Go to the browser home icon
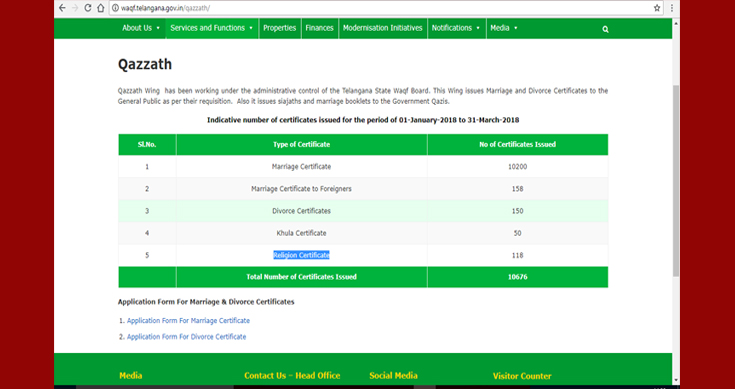This screenshot has height=389, width=735. coord(100,8)
